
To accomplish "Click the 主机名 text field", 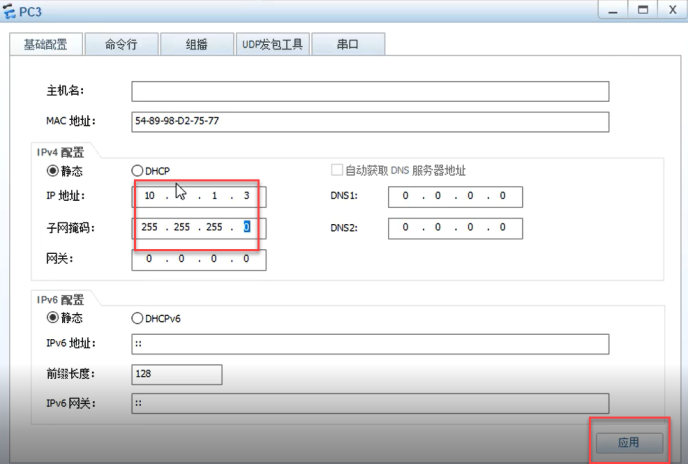I will tap(369, 92).
